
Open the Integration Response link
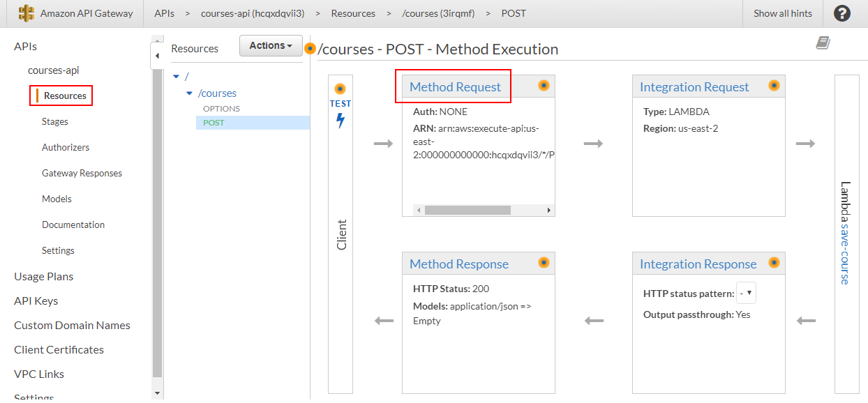698,264
